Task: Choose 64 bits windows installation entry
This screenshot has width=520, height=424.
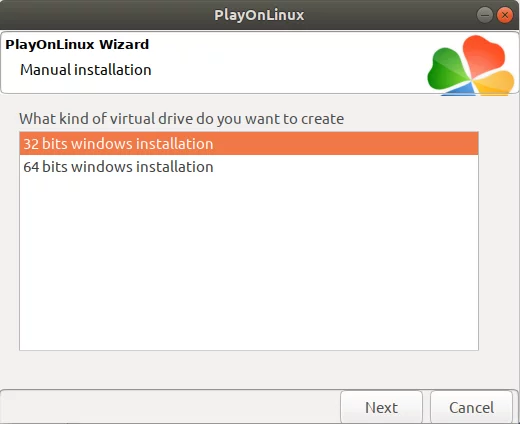Action: click(x=249, y=167)
